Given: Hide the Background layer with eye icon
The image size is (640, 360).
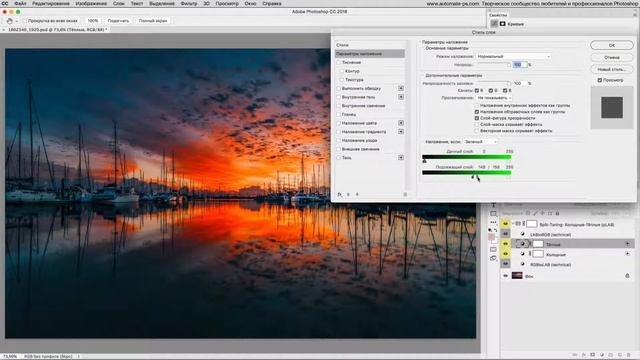Looking at the screenshot, I should (x=505, y=276).
